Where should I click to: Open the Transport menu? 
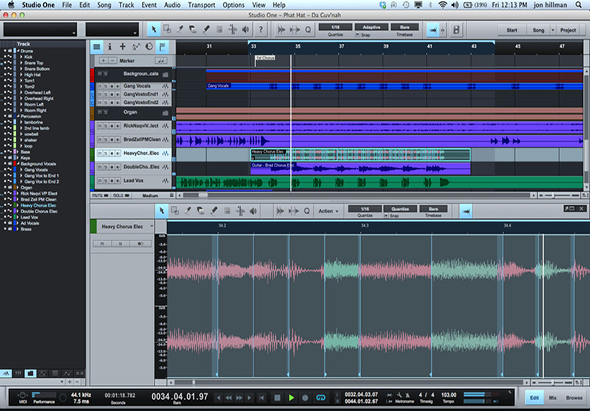201,5
